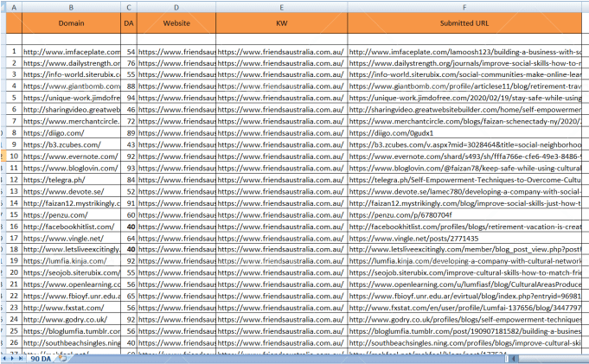
Task: Select sharingvideo.greatweb domain cell
Action: pos(72,109)
